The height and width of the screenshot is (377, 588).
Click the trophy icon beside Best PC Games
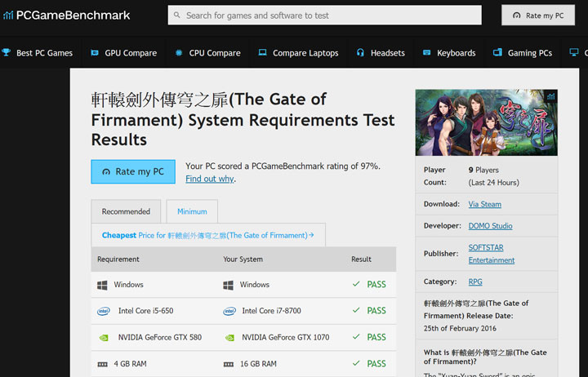click(7, 52)
